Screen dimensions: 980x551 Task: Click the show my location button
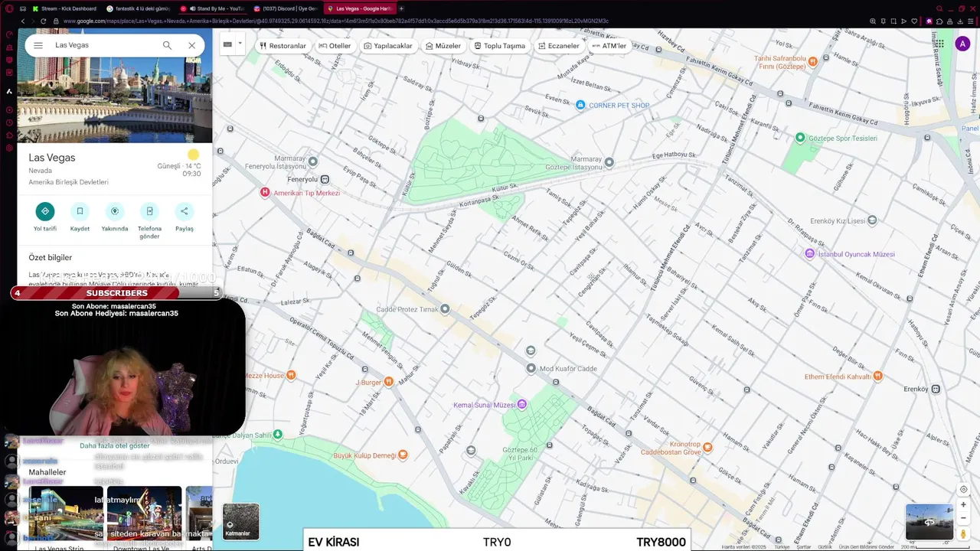click(x=963, y=489)
